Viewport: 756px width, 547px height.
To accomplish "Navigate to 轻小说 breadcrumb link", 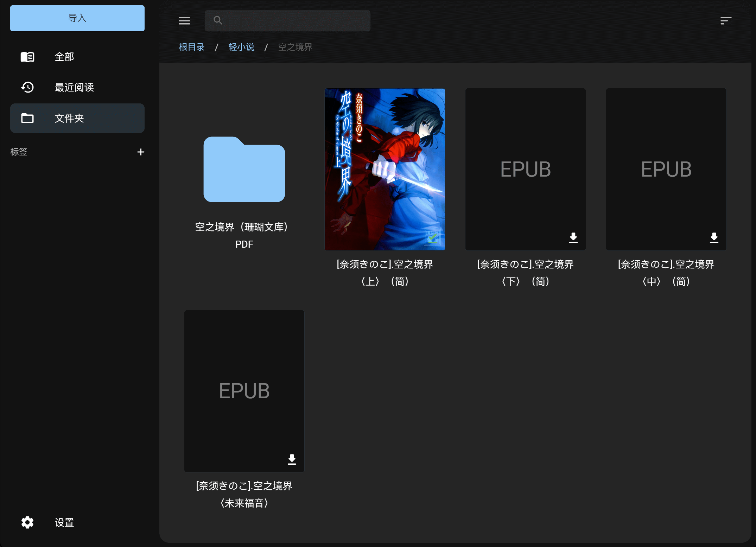I will (241, 47).
